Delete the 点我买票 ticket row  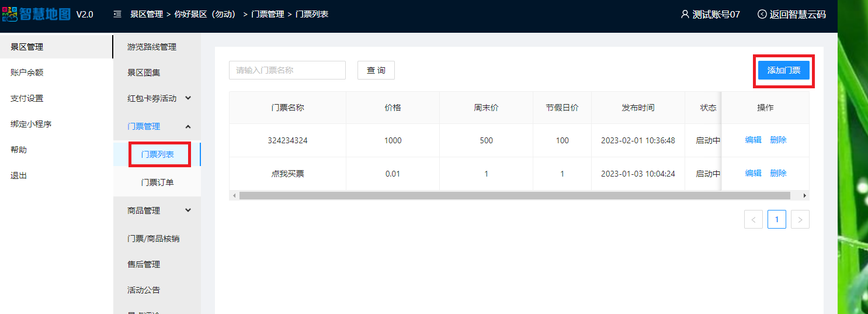(x=778, y=173)
